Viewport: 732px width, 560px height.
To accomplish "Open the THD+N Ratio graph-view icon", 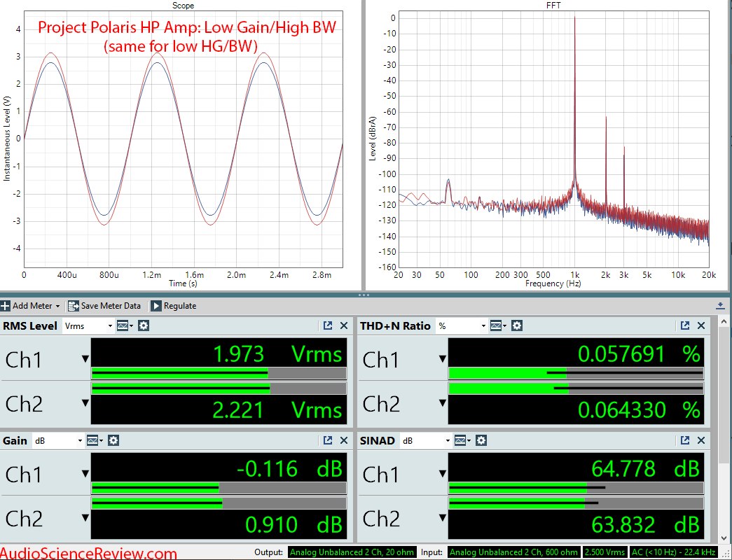I will tap(498, 325).
